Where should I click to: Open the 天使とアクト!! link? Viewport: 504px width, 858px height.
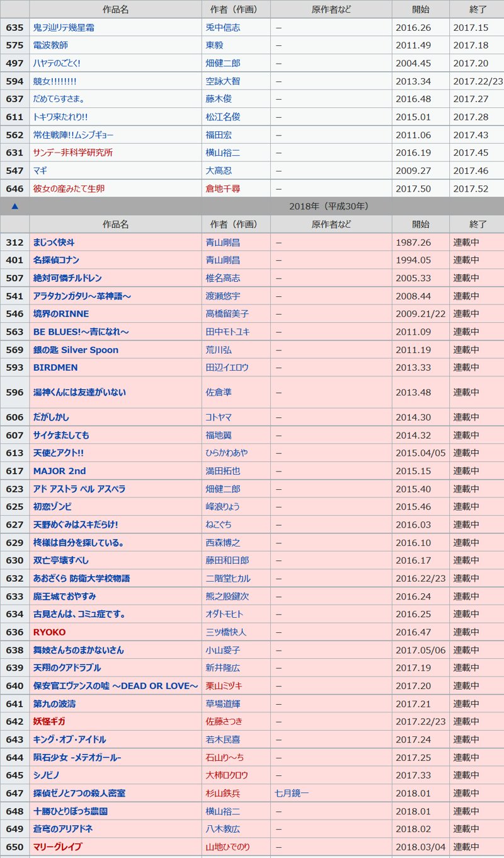[59, 453]
